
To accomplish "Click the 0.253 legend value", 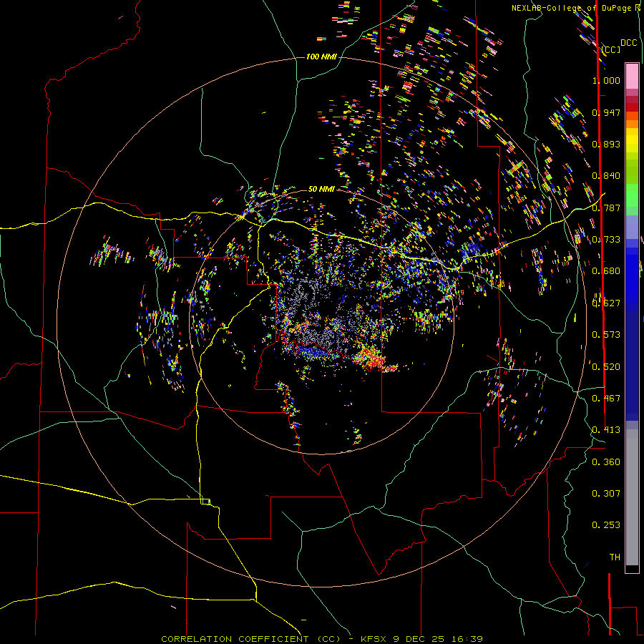I will pyautogui.click(x=606, y=525).
